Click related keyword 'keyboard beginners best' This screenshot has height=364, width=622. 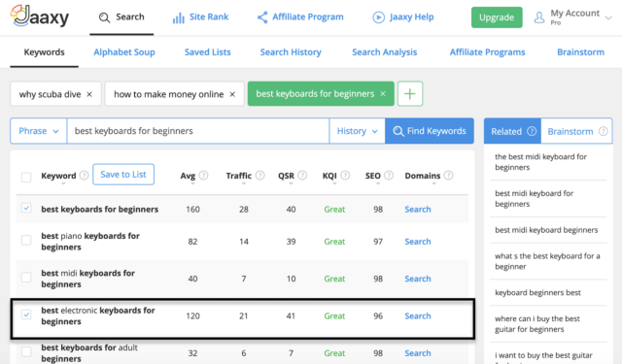pos(537,293)
